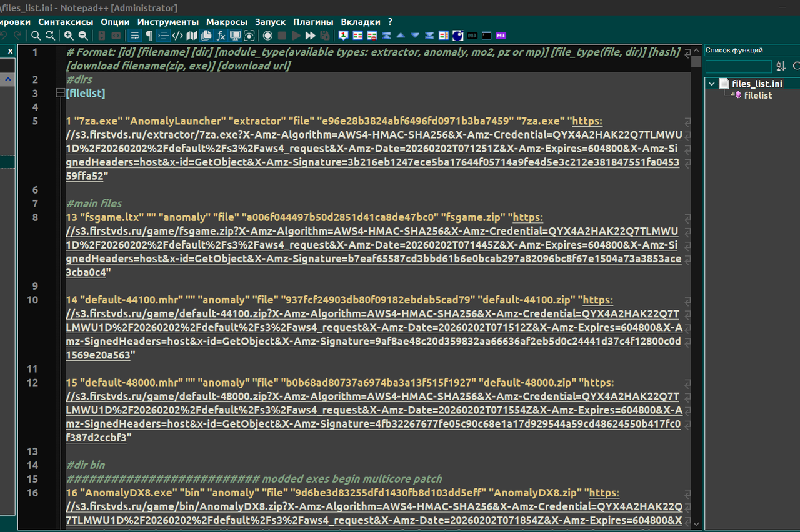The height and width of the screenshot is (532, 800).
Task: Click the Redo arrow in the toolbar
Action: 17,36
